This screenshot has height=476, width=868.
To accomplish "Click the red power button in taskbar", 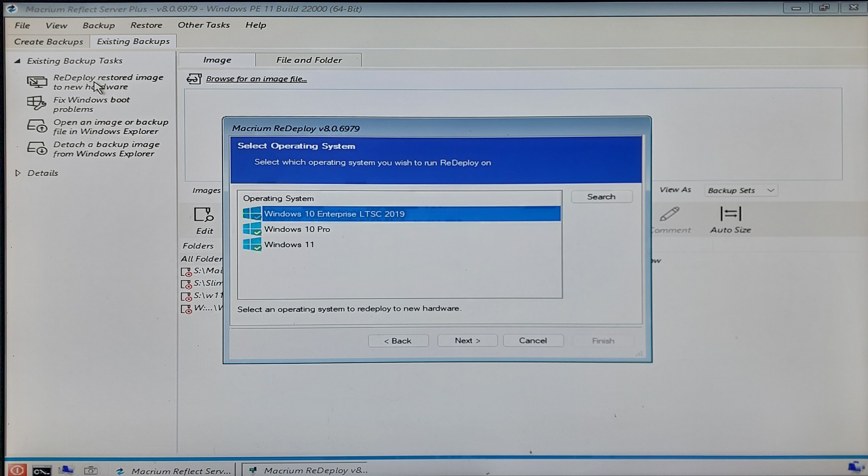I will (17, 470).
